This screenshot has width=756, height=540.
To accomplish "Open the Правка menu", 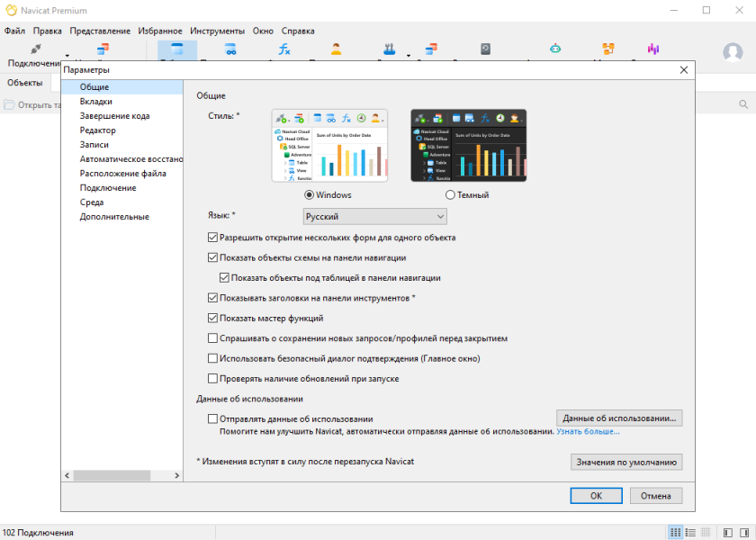I will point(47,31).
